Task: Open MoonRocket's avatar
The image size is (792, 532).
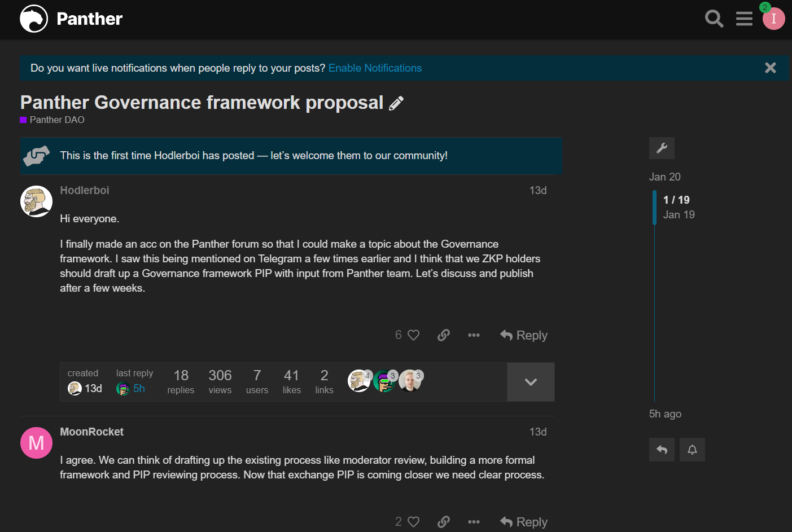Action: pyautogui.click(x=36, y=443)
